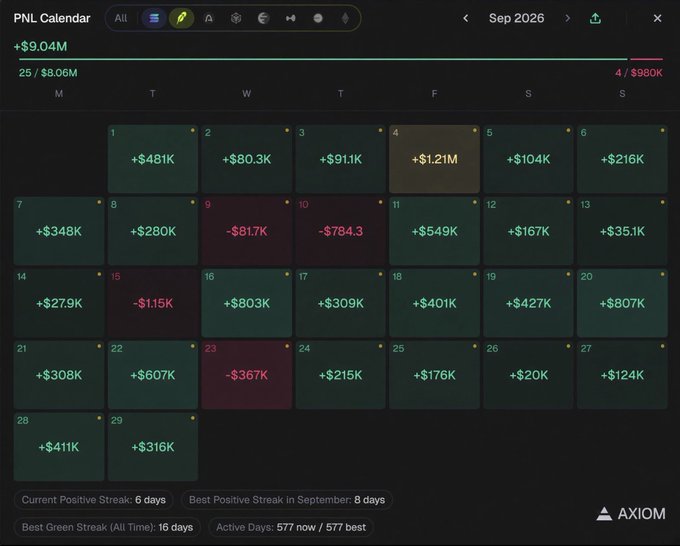680x546 pixels.
Task: Open red day 10 cell with -$784.3
Action: [340, 231]
